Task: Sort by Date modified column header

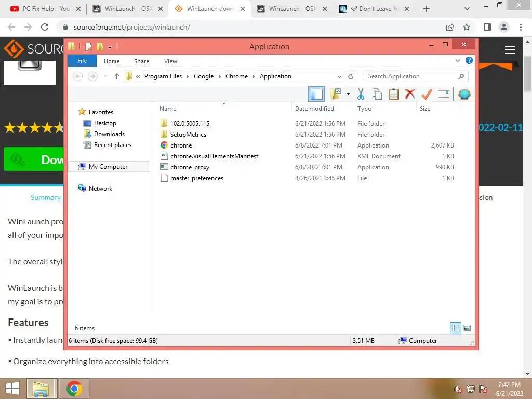Action: (314, 109)
